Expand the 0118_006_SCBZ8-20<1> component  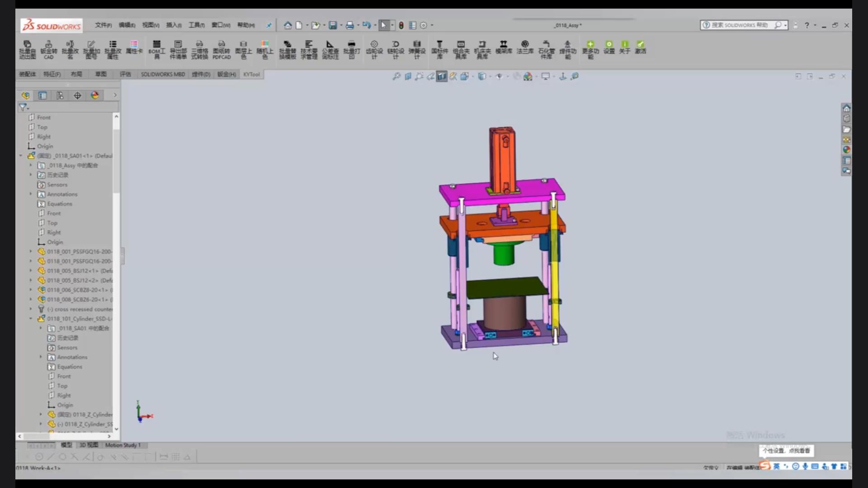tap(31, 290)
